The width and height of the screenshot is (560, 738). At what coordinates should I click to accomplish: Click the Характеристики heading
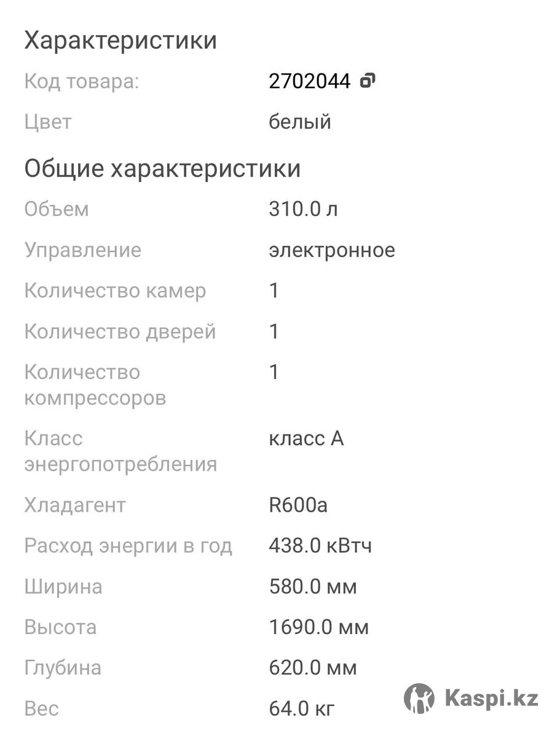[x=120, y=41]
